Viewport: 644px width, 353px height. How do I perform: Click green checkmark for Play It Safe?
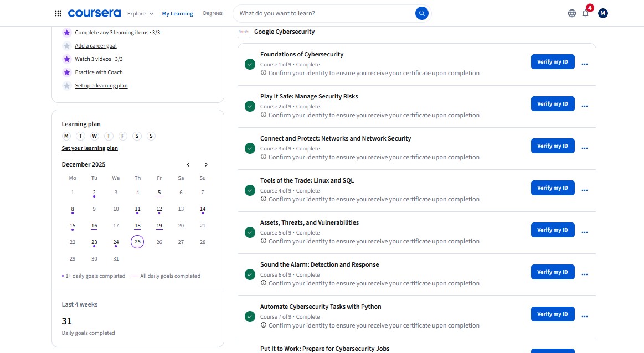coord(250,106)
